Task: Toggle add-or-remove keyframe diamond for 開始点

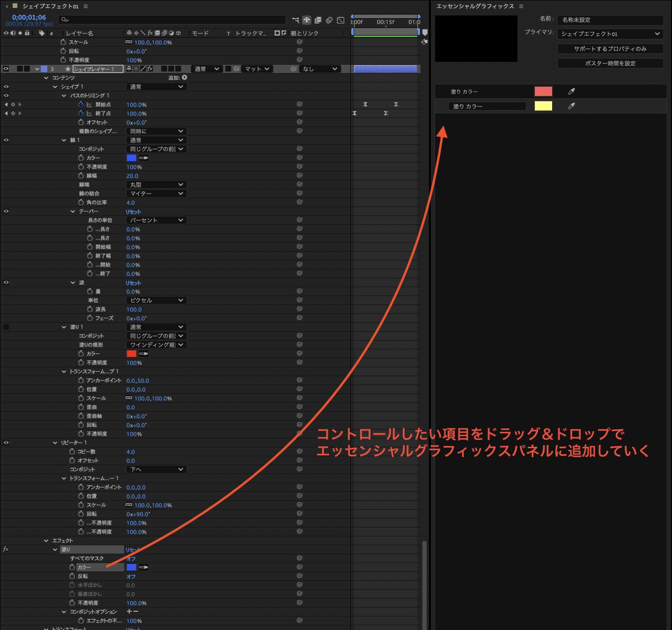Action: (13, 104)
